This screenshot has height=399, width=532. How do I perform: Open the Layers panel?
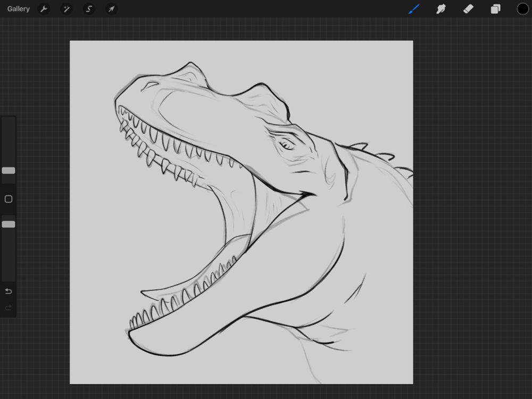coord(495,9)
